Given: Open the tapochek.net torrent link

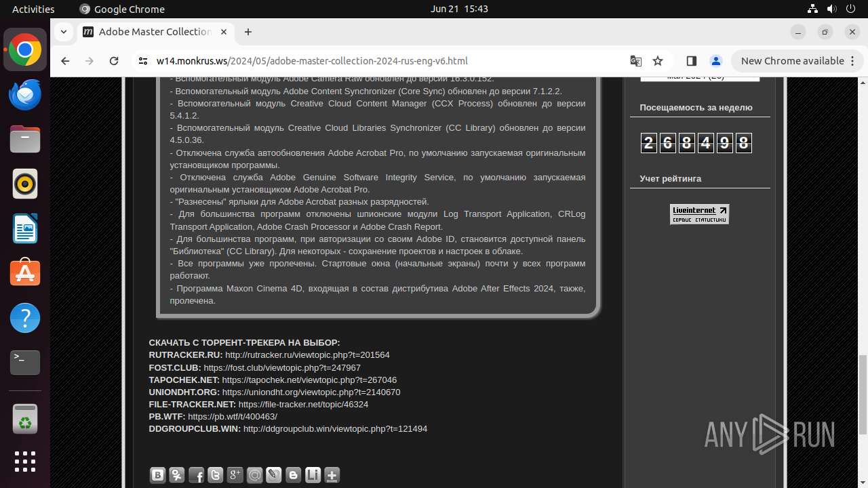Looking at the screenshot, I should click(x=309, y=380).
